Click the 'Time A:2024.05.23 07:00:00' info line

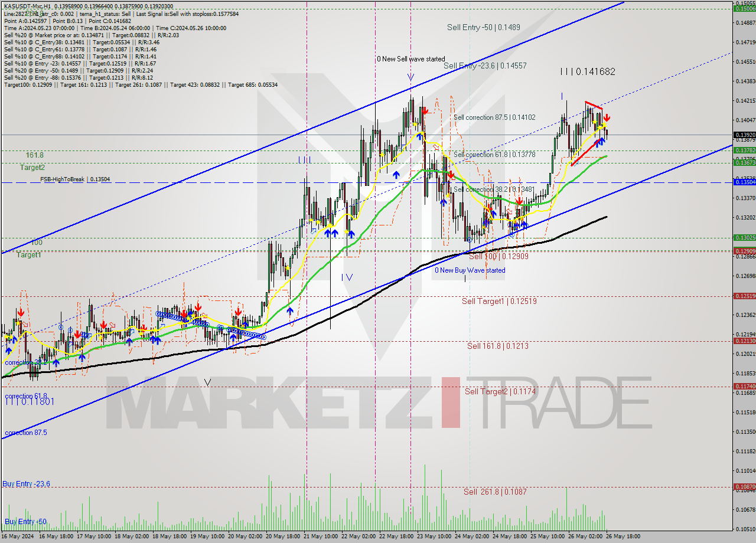click(x=115, y=28)
